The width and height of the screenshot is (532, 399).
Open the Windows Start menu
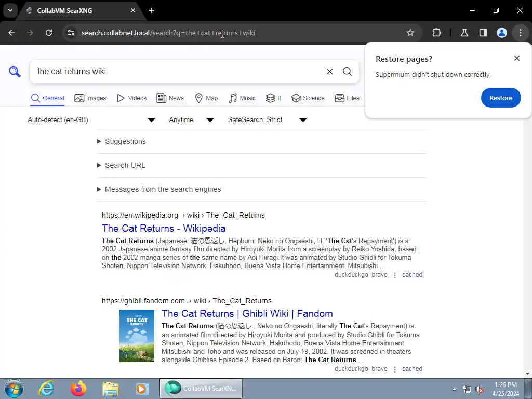pyautogui.click(x=14, y=389)
